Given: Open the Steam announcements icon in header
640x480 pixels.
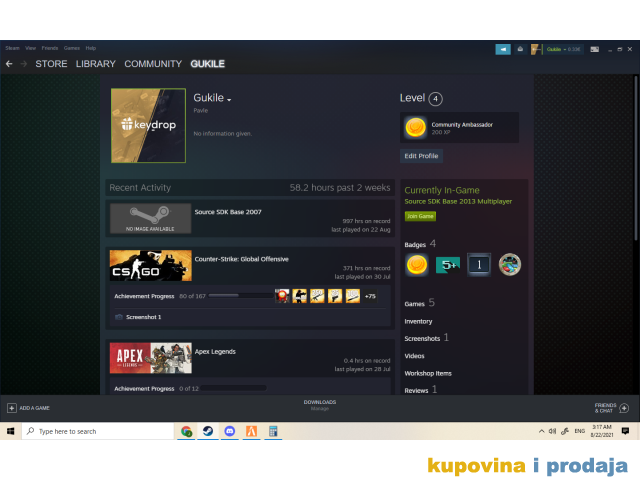Looking at the screenshot, I should [x=503, y=48].
